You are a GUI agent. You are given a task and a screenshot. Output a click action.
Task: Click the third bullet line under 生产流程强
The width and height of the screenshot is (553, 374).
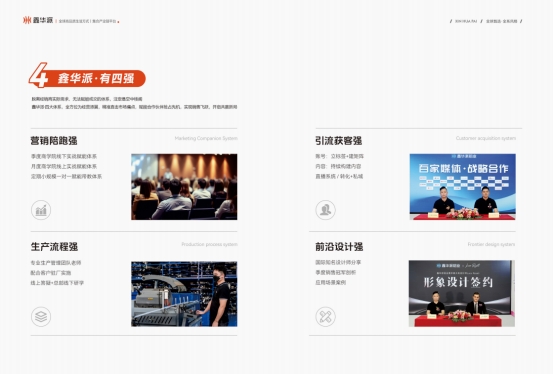click(57, 283)
